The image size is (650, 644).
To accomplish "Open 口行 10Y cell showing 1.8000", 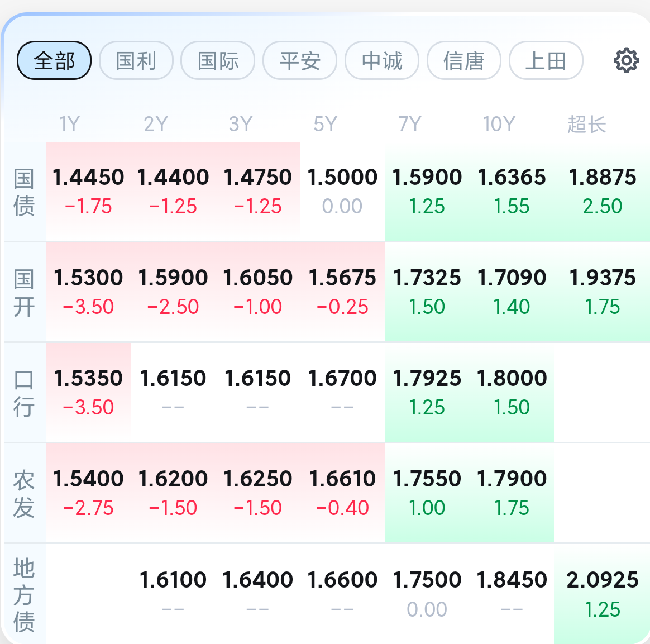I will (x=512, y=392).
